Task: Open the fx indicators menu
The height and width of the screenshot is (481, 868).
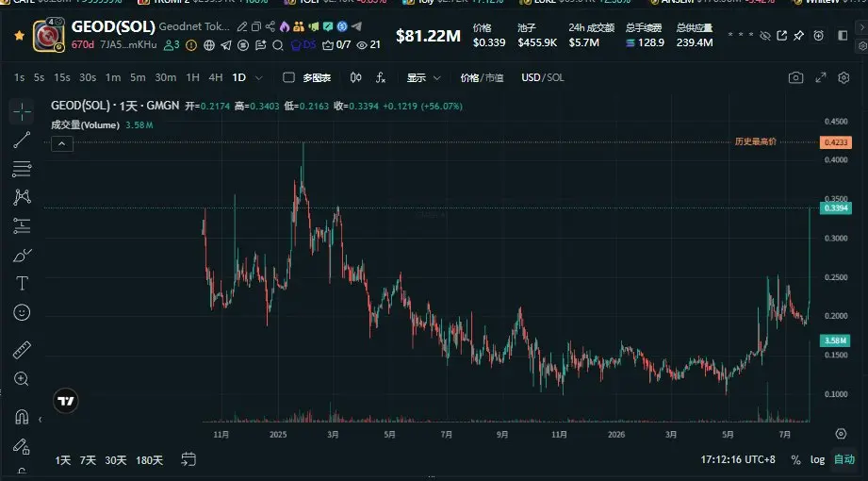Action: 381,77
